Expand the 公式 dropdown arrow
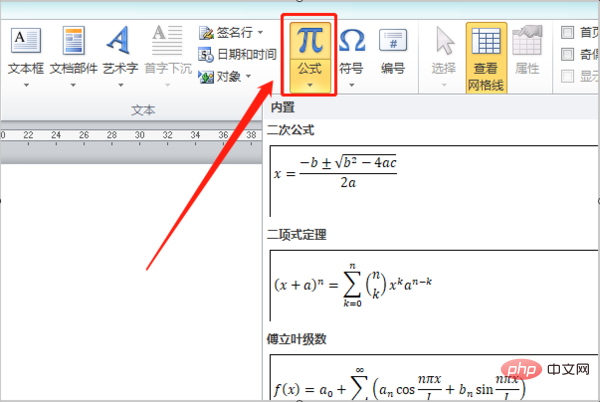The image size is (600, 402). pyautogui.click(x=311, y=86)
